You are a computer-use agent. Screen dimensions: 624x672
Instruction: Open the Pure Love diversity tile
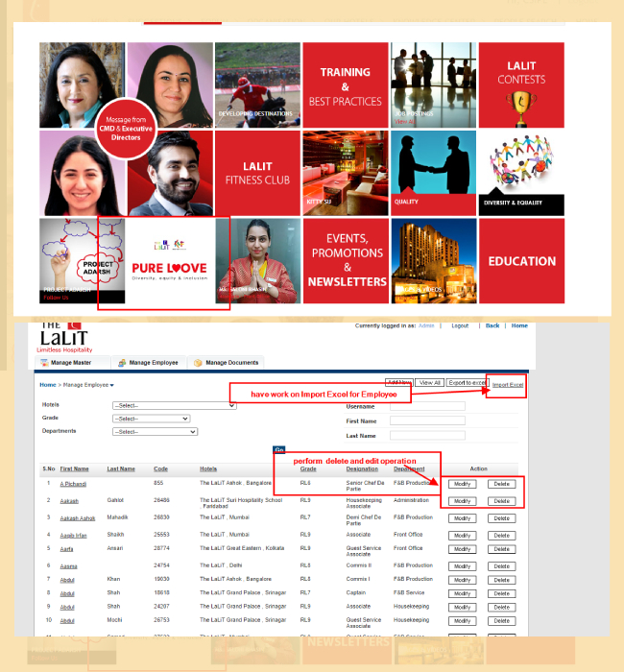(169, 261)
